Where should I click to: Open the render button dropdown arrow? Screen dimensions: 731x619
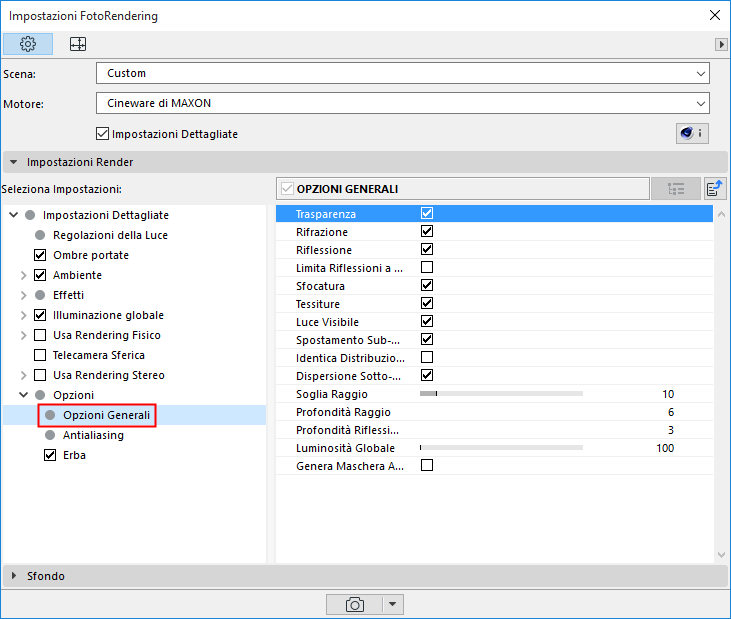[x=393, y=605]
